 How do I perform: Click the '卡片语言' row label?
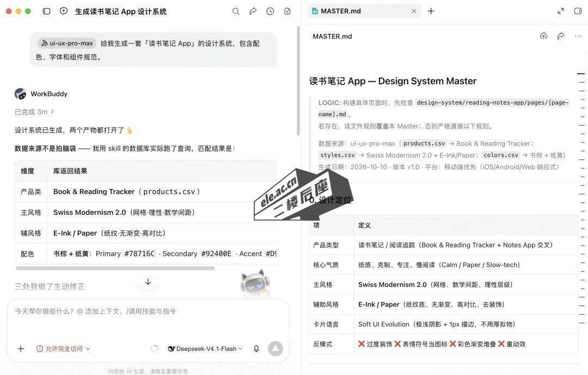(x=326, y=324)
